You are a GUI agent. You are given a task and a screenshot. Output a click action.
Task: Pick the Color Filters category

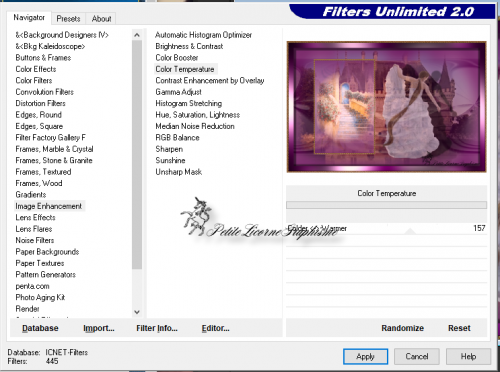click(x=34, y=80)
